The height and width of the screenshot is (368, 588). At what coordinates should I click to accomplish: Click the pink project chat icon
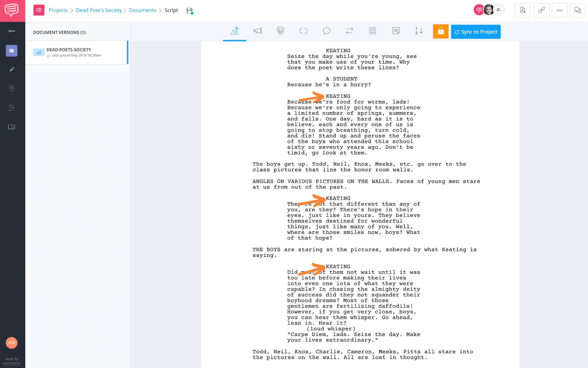click(39, 10)
